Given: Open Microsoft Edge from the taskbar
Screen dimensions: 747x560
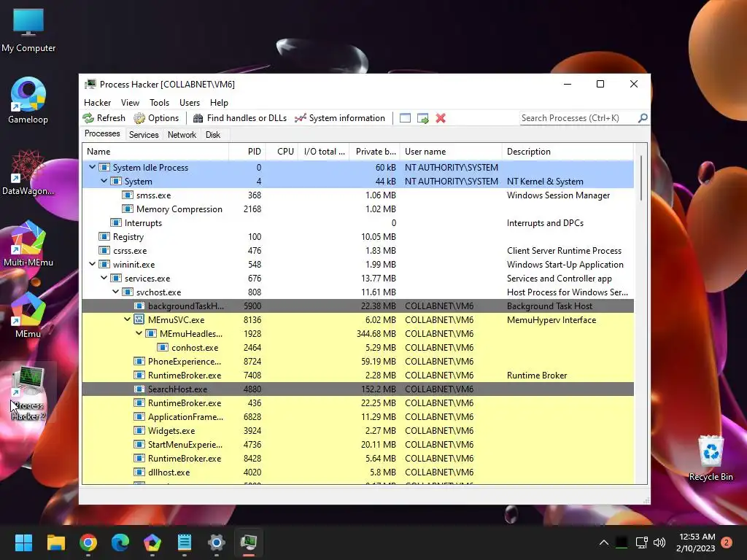Looking at the screenshot, I should point(120,542).
